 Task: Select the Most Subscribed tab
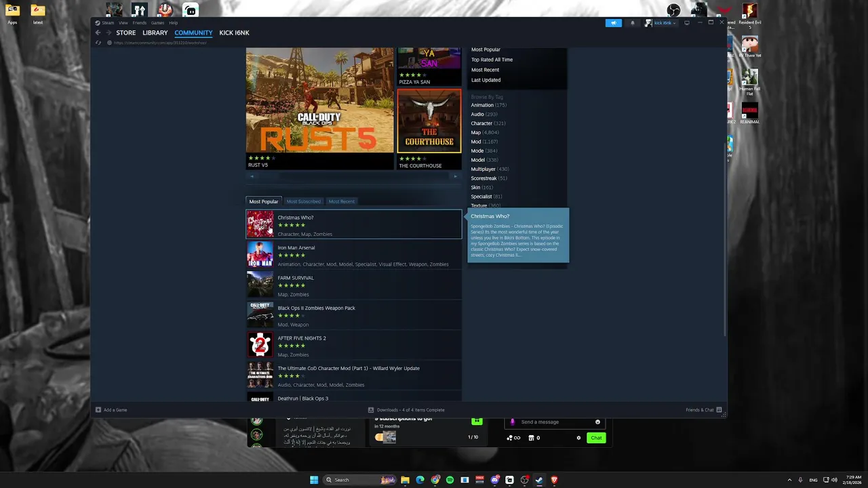click(x=303, y=201)
